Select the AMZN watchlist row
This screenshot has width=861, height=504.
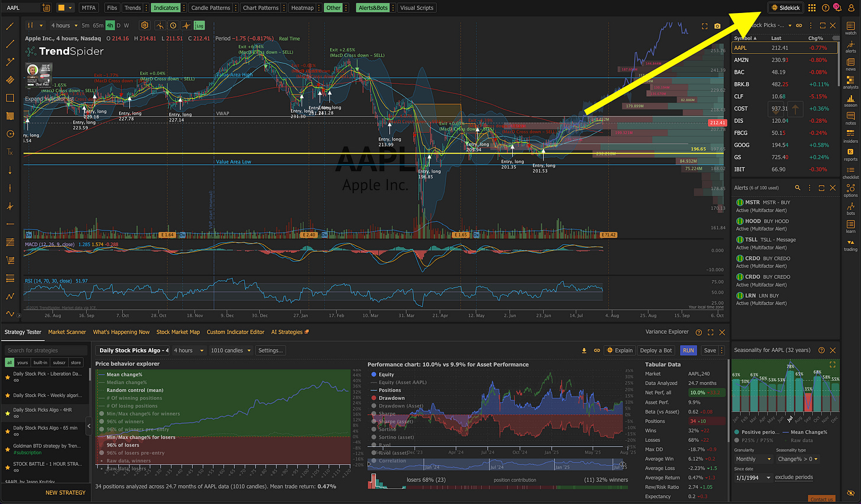point(785,60)
